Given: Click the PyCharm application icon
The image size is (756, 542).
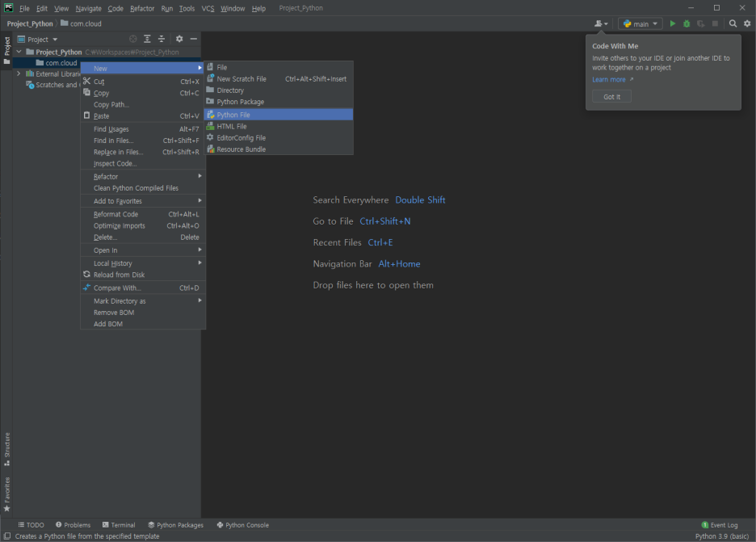Looking at the screenshot, I should coord(8,8).
